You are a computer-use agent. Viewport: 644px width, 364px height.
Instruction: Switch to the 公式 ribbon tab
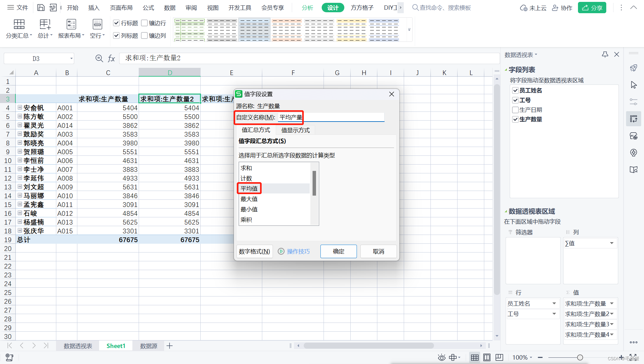point(148,8)
